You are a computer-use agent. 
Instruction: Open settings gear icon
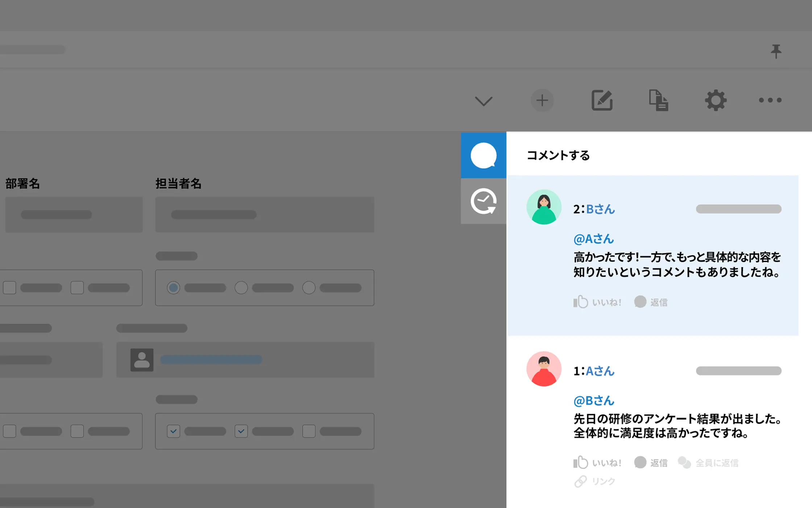click(x=716, y=100)
